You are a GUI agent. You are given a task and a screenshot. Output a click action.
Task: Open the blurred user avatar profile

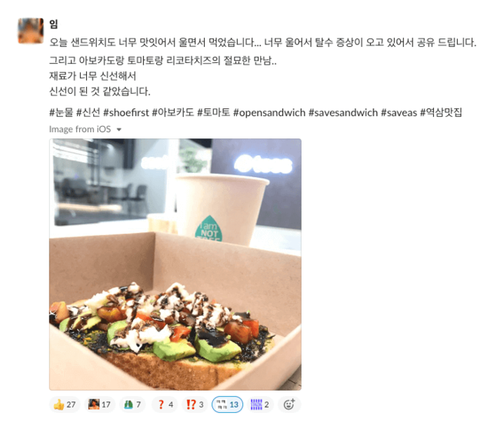click(31, 31)
